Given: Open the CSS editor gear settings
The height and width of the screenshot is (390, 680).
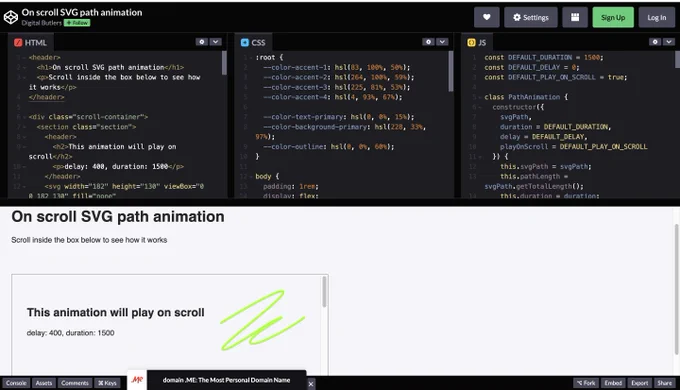Looking at the screenshot, I should (x=428, y=42).
